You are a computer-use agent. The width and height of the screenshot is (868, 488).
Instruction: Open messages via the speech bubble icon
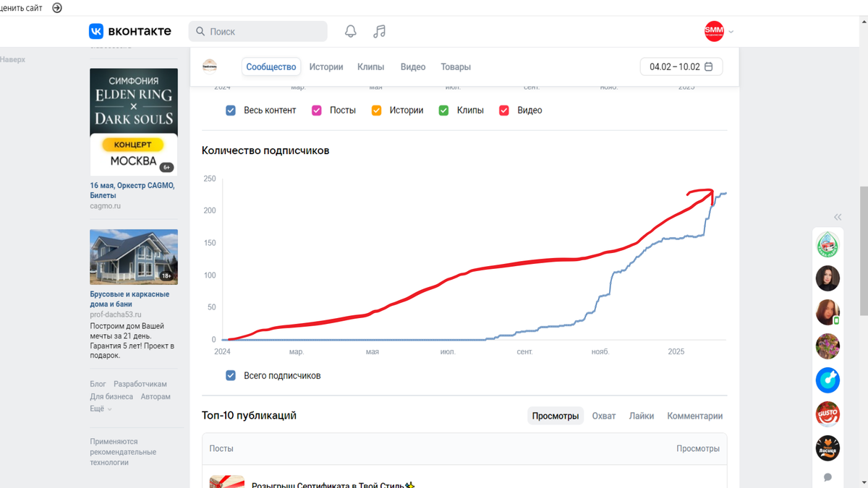point(827,476)
